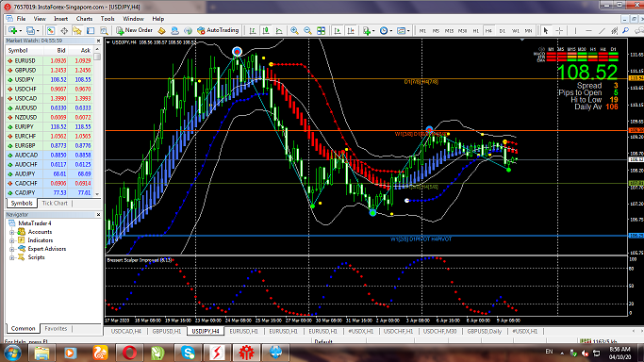Open the View menu
Image resolution: width=644 pixels, height=362 pixels.
click(x=40, y=19)
